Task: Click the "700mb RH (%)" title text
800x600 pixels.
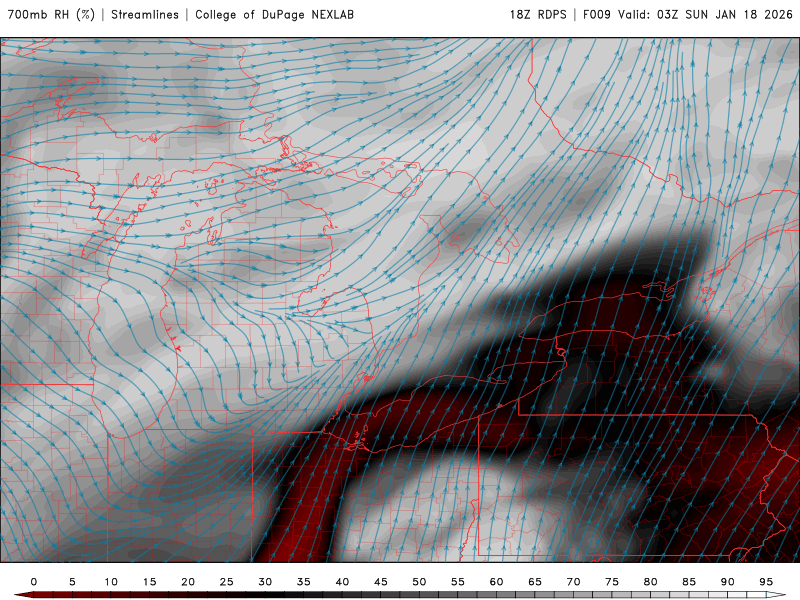Action: (x=52, y=15)
